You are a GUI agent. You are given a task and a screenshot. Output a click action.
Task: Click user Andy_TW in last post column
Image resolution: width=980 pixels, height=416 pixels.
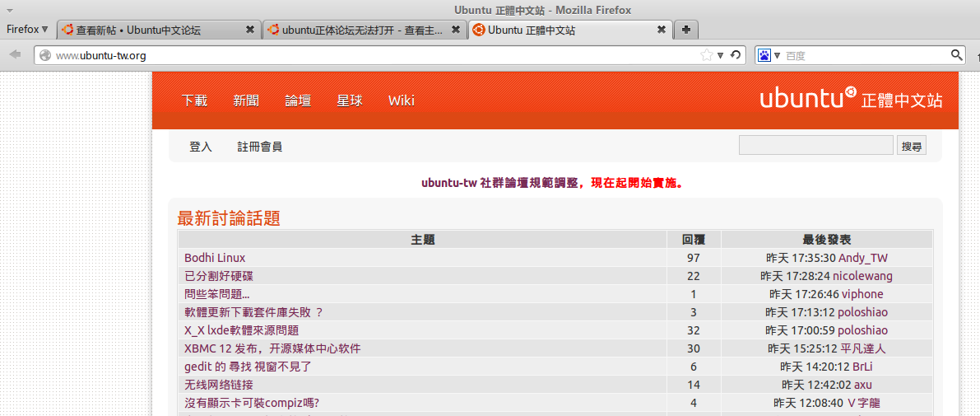[863, 258]
